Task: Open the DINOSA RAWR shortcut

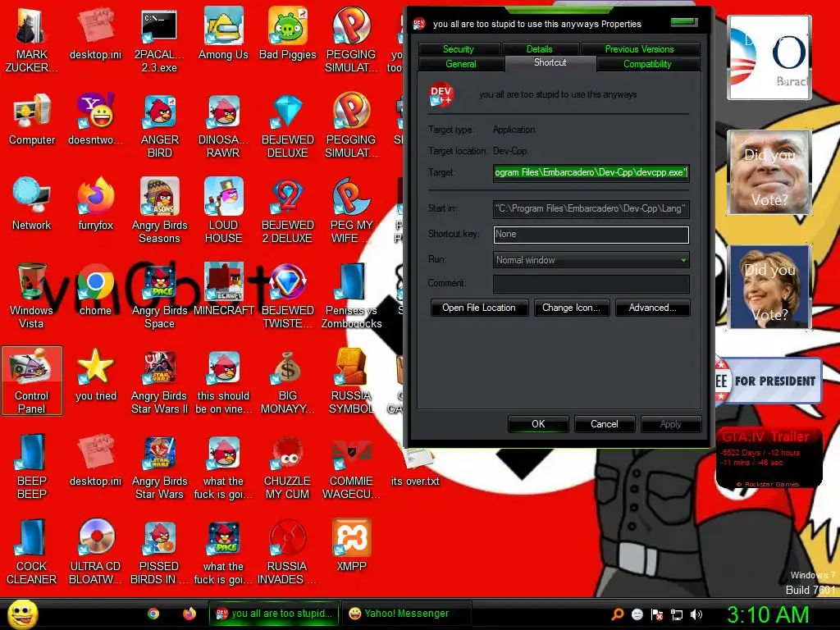Action: tap(223, 126)
